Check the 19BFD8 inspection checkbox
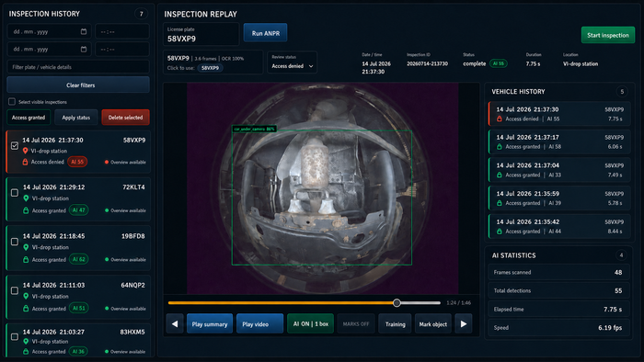 [15, 242]
